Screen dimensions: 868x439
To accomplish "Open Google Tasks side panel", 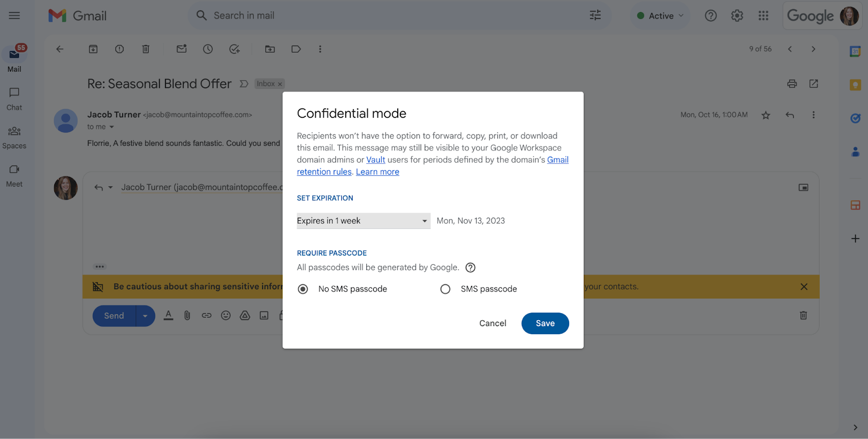I will pos(855,118).
